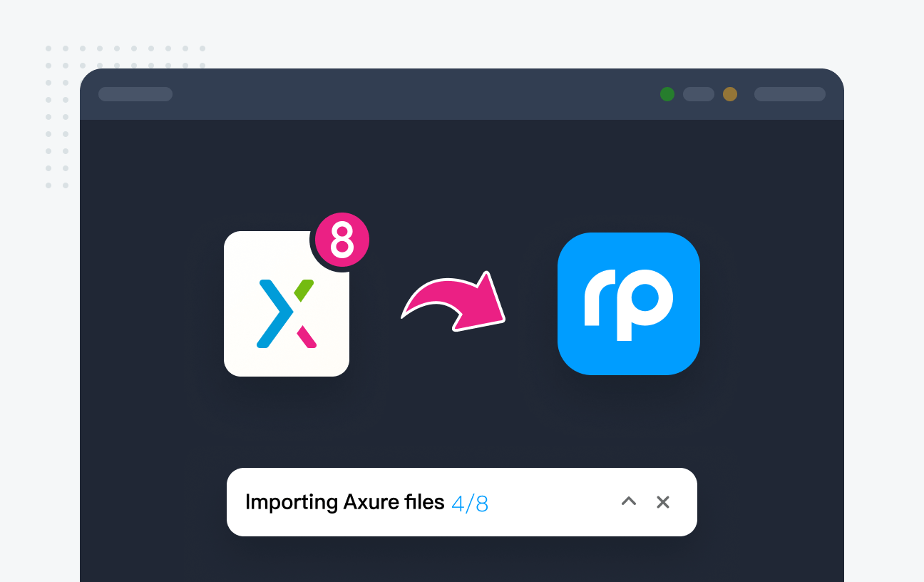This screenshot has height=582, width=924.
Task: Click the green stroke of the Axure logo
Action: coord(304,290)
